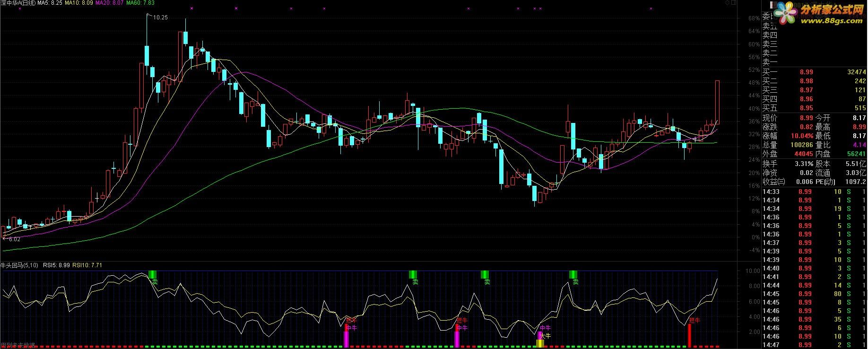Click the 涨幅 10.04% value
This screenshot has width=868, height=349.
[x=803, y=136]
